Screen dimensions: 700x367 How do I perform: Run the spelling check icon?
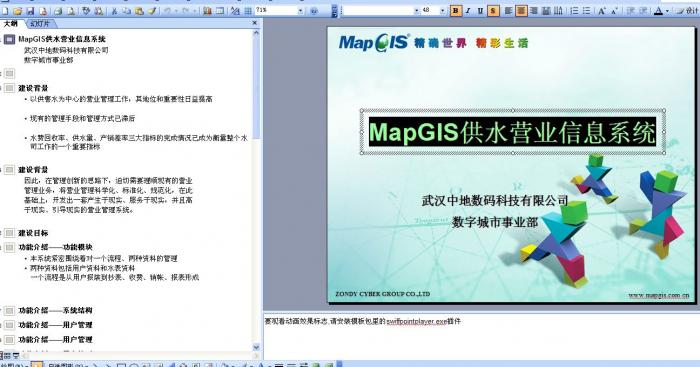click(87, 11)
